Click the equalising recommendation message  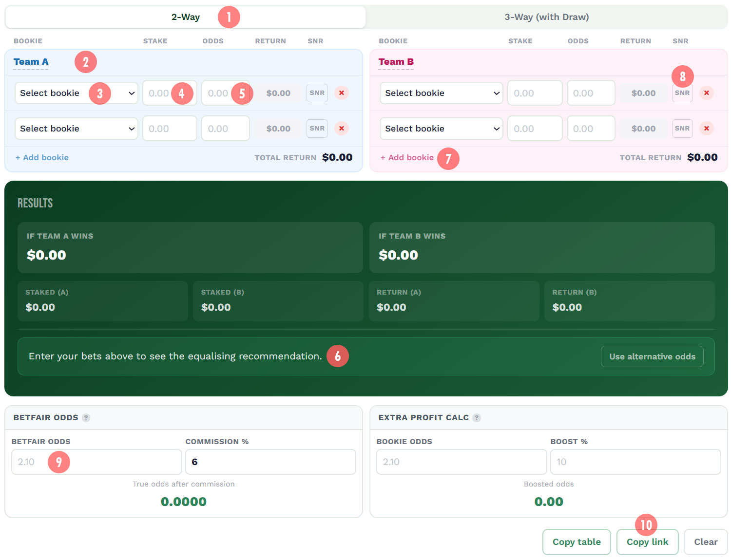175,356
